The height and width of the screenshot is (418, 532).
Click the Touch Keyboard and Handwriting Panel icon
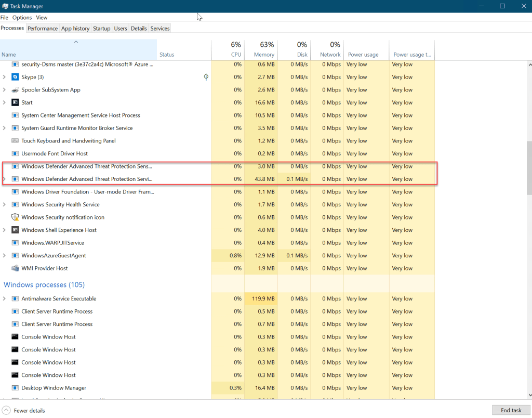(15, 141)
